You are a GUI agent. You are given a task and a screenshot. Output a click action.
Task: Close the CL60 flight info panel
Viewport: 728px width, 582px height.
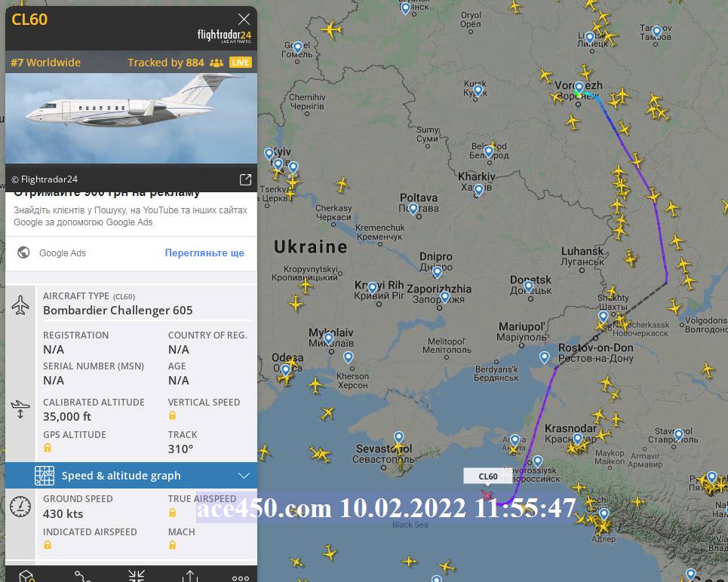point(244,20)
